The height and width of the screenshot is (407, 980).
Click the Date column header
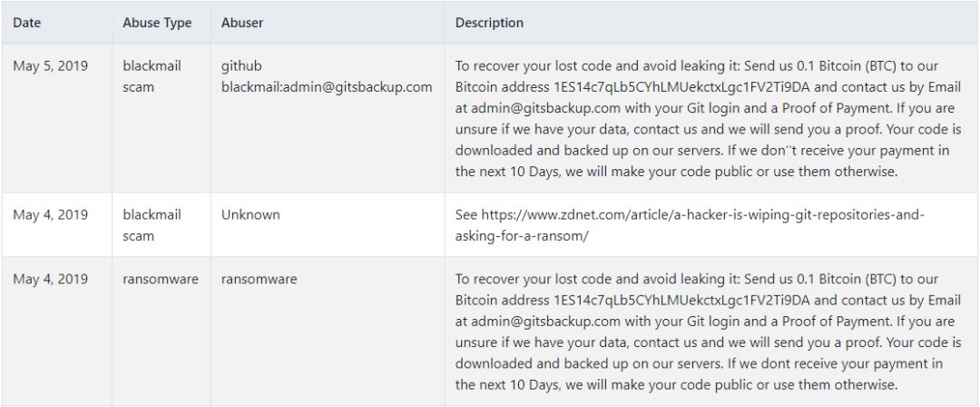[27, 23]
